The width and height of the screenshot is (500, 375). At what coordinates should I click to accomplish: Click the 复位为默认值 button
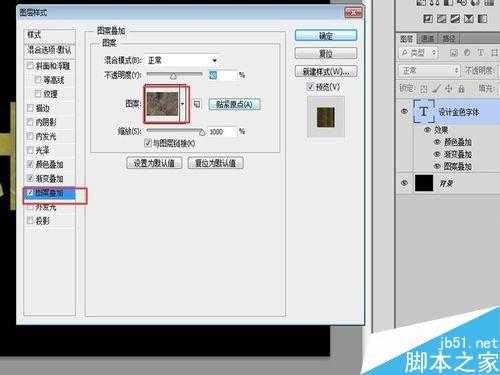[215, 163]
